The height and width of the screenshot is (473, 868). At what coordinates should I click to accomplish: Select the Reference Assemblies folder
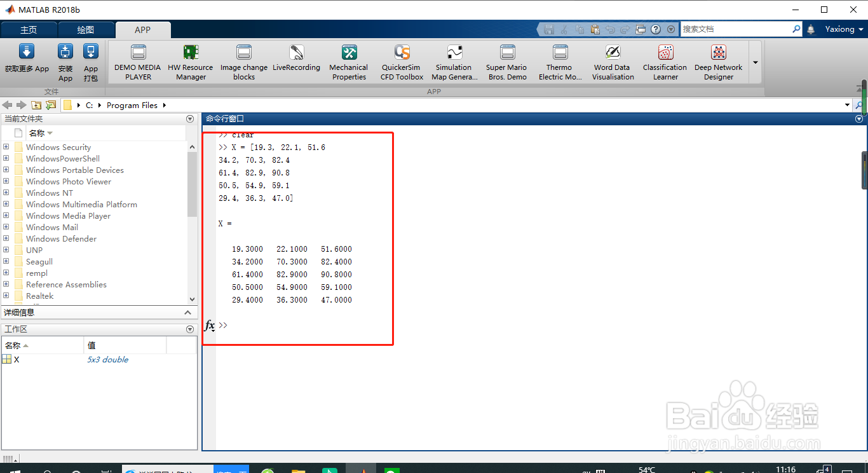(66, 284)
